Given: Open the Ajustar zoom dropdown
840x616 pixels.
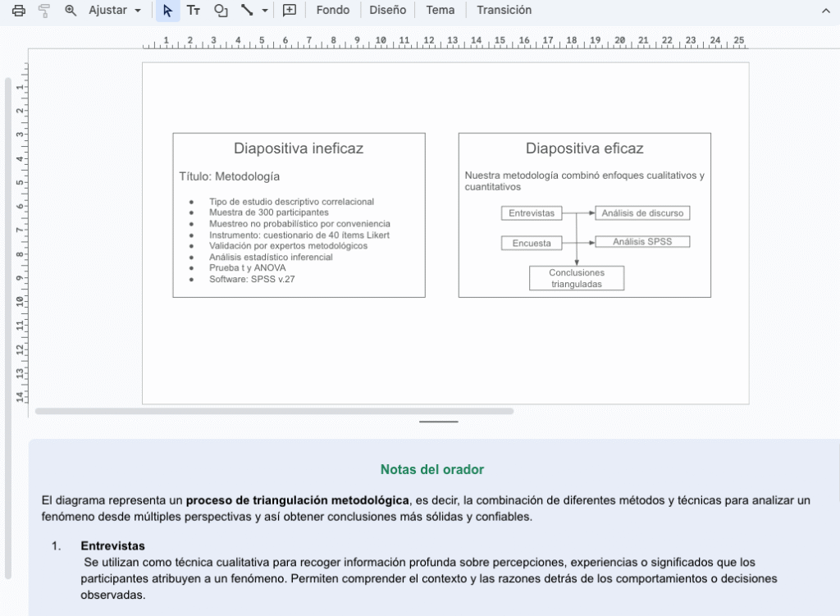Looking at the screenshot, I should (x=115, y=11).
